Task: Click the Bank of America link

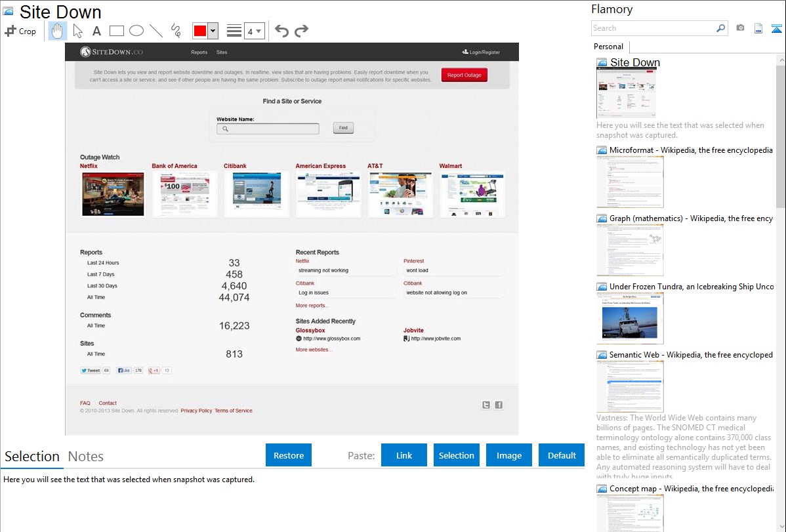Action: 175,166
